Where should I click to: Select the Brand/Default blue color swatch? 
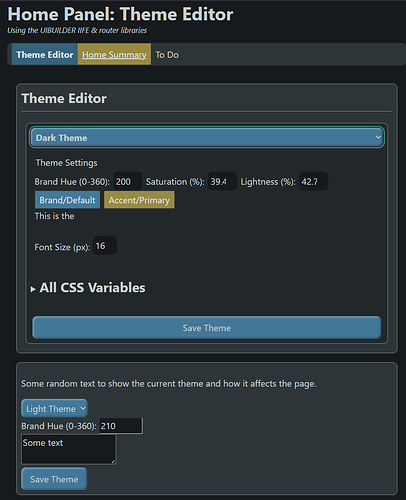[x=67, y=200]
